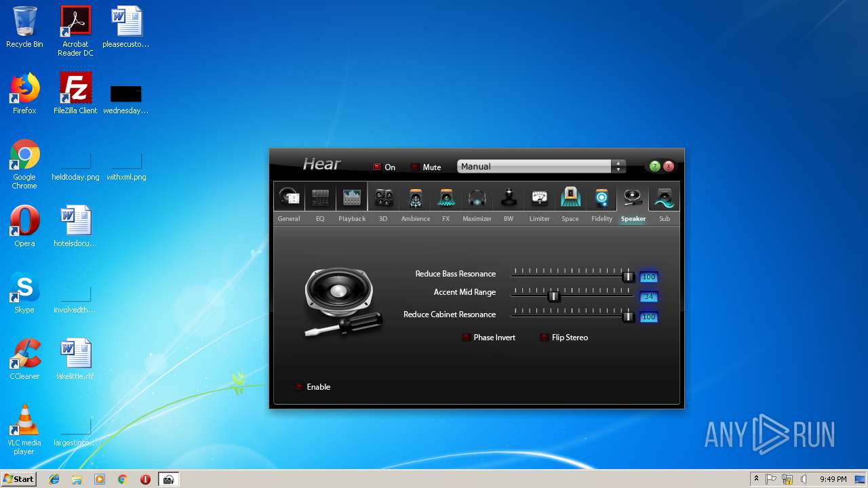Select the wednesday file icon on desktop
This screenshot has width=868, height=488.
(x=126, y=99)
